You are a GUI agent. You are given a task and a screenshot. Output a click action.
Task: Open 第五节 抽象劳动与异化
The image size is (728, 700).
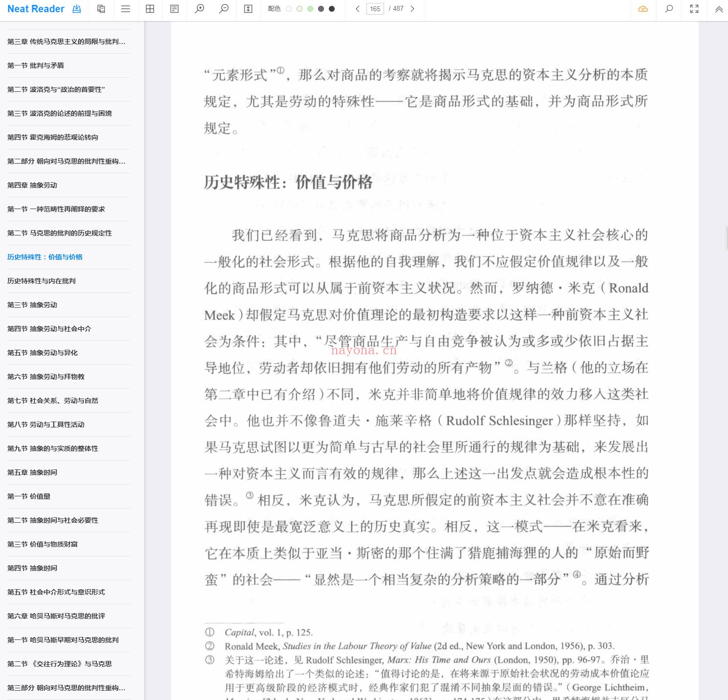(x=43, y=353)
